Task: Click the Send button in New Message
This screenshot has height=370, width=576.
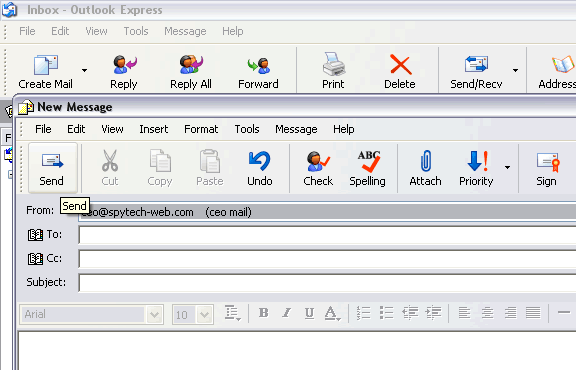Action: (x=53, y=168)
